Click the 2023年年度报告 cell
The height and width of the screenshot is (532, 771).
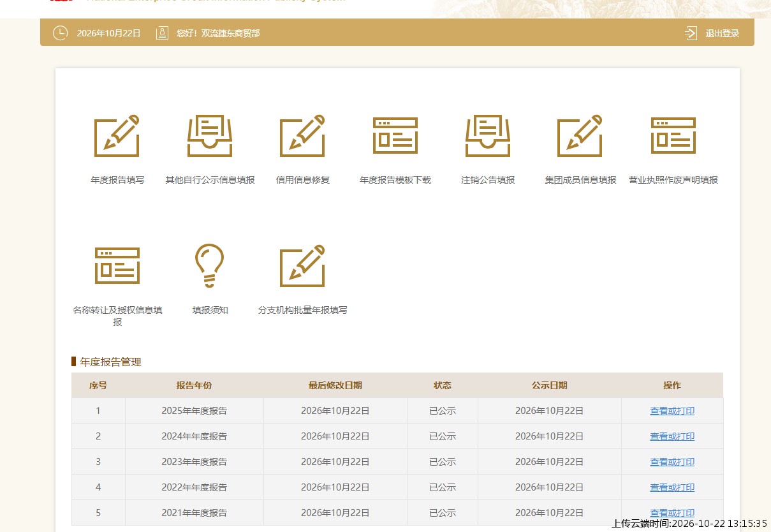coord(195,462)
